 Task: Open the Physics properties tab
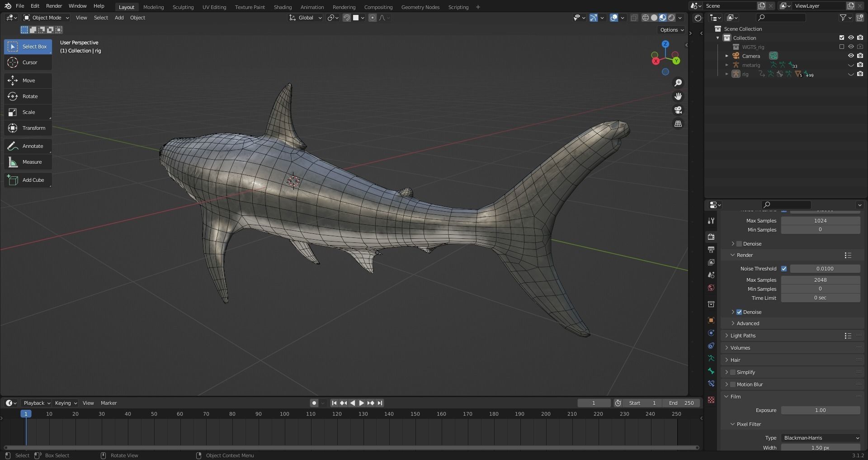click(711, 333)
